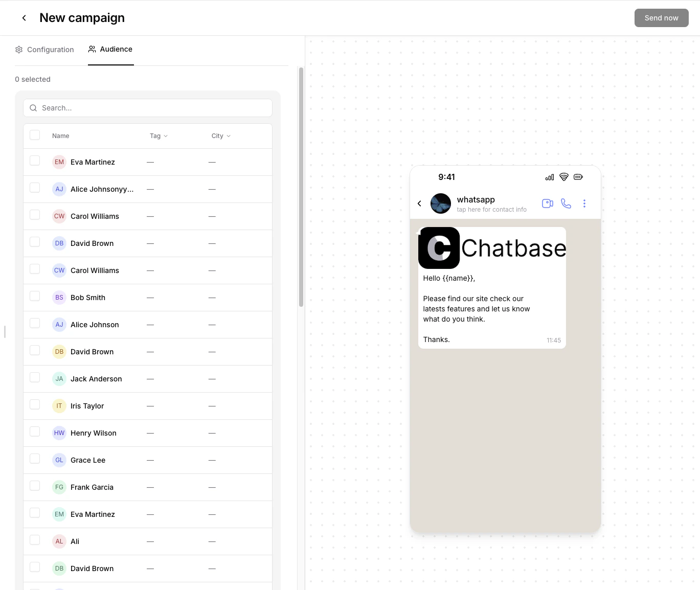This screenshot has width=700, height=590.
Task: Switch to the Configuration tab
Action: [44, 50]
